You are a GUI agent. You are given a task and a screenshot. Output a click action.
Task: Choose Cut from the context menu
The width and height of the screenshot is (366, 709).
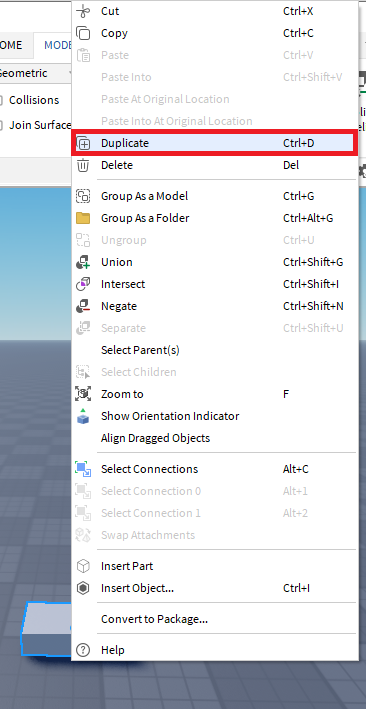point(215,11)
